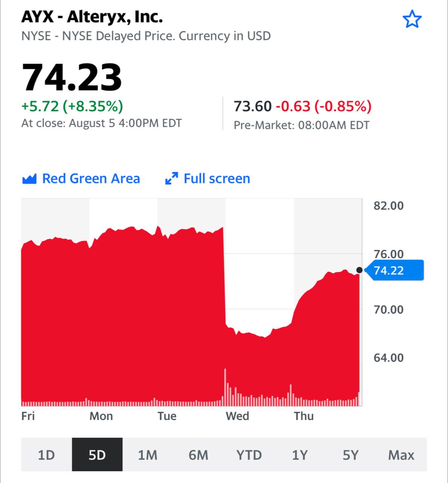Click the Wed label on chart axis
448x483 pixels.
(237, 416)
